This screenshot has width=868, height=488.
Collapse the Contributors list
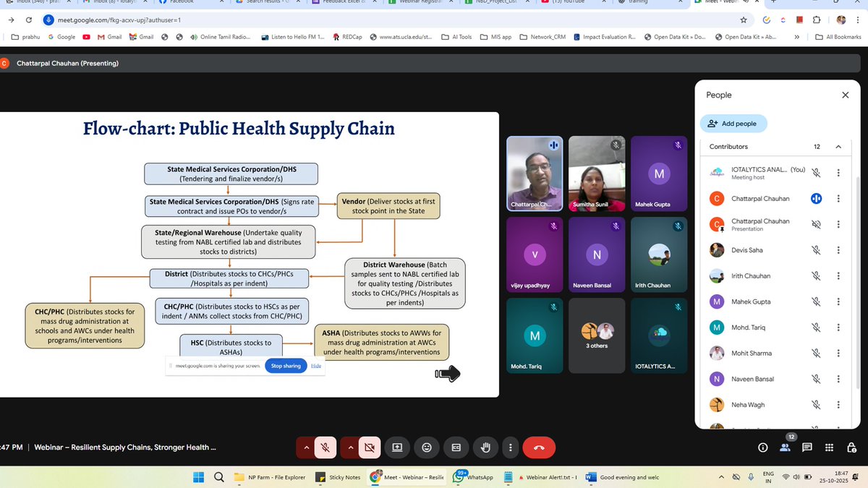tap(838, 147)
